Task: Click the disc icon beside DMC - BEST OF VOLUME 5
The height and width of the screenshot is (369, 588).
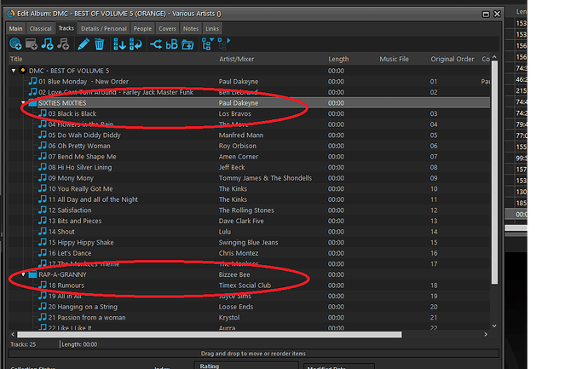Action: (23, 70)
